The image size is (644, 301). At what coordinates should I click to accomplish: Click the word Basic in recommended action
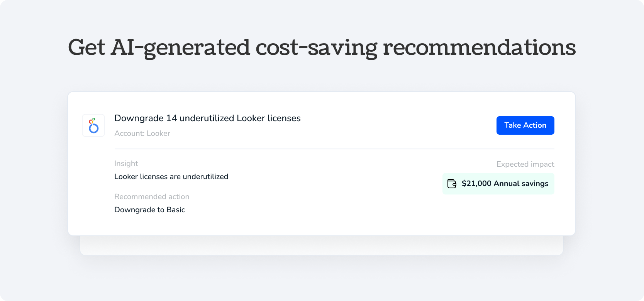(176, 210)
